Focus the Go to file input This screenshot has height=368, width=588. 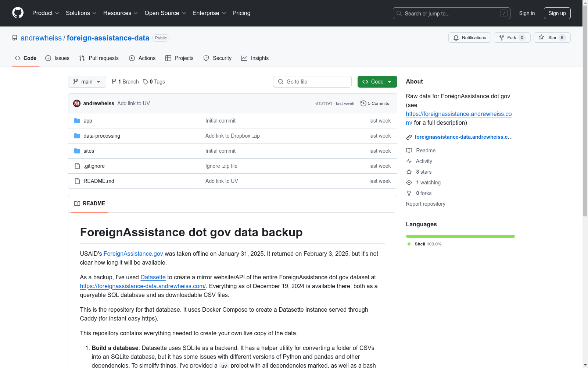pos(312,82)
